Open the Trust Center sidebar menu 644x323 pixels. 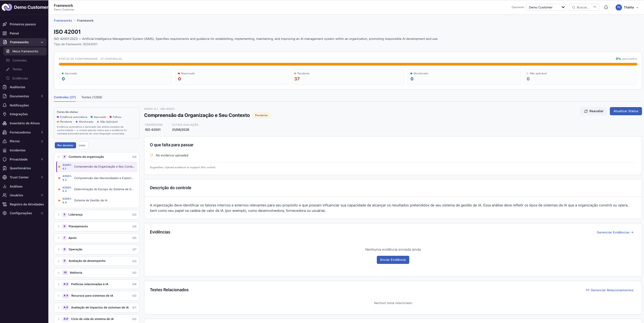pos(23,177)
